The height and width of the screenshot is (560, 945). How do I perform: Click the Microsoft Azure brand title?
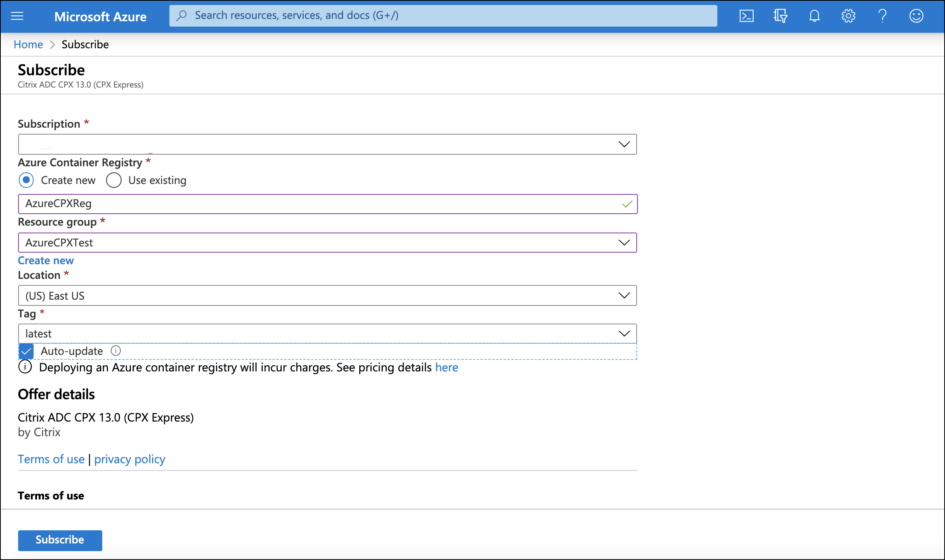[x=100, y=17]
